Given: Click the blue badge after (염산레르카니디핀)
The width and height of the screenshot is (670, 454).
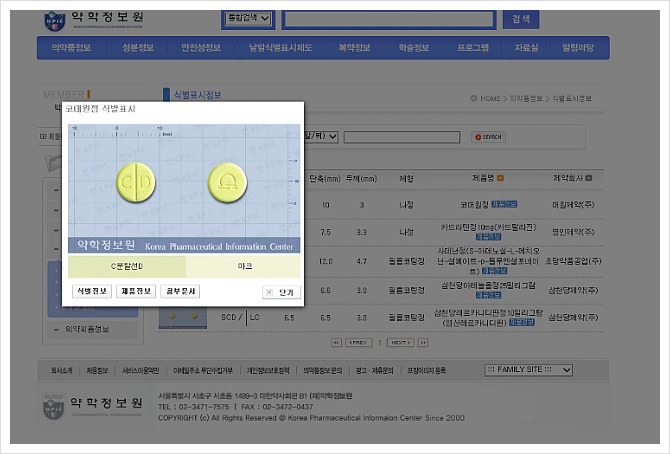Looking at the screenshot, I should [x=522, y=322].
